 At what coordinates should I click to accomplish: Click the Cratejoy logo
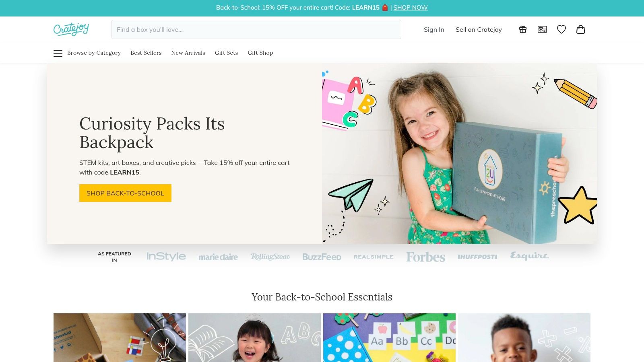[x=71, y=29]
